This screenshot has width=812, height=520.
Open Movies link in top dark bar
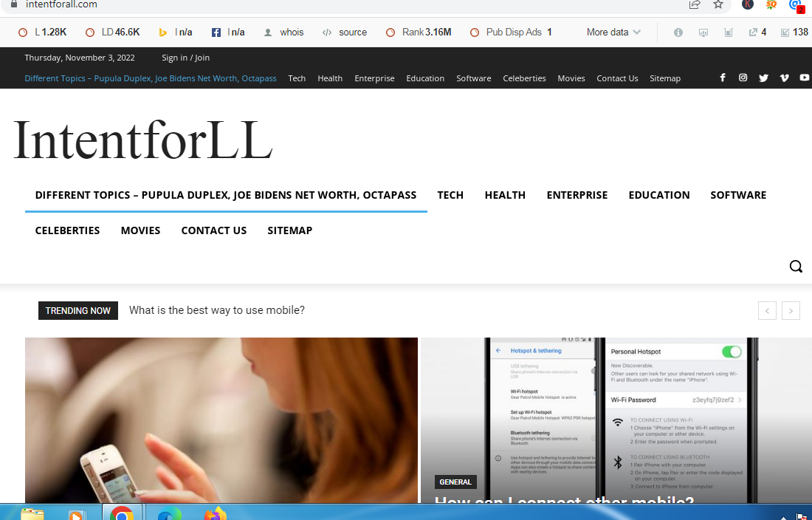[x=571, y=78]
